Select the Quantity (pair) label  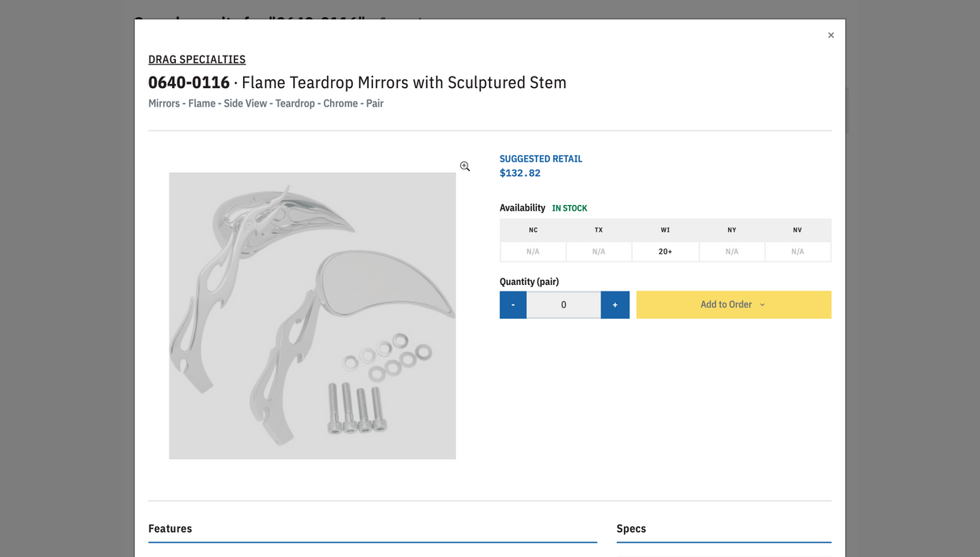[530, 282]
